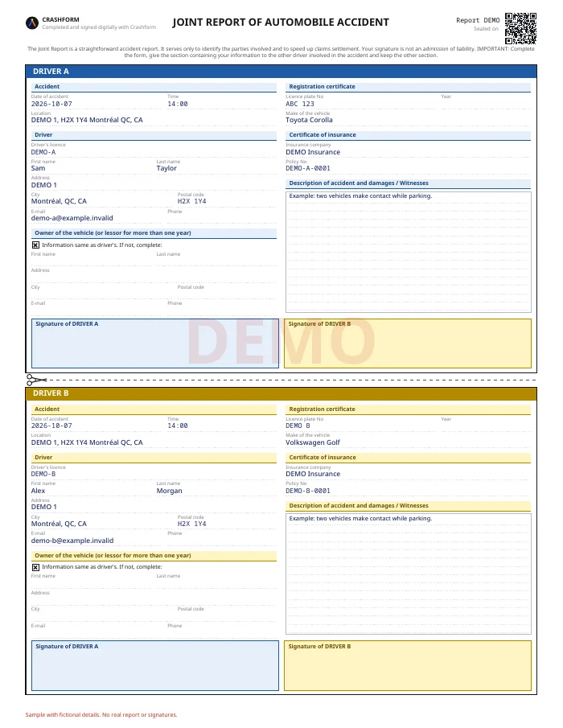The image size is (563, 728).
Task: Click the 'JOINT REPORT OF AUTOMOBILE ACCIDENT' title
Action: tap(281, 23)
